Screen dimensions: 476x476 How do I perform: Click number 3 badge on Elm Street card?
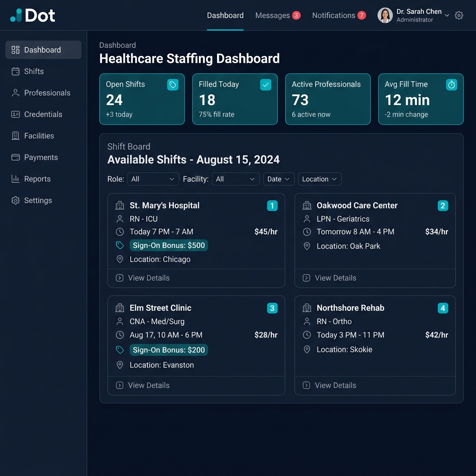pyautogui.click(x=272, y=308)
